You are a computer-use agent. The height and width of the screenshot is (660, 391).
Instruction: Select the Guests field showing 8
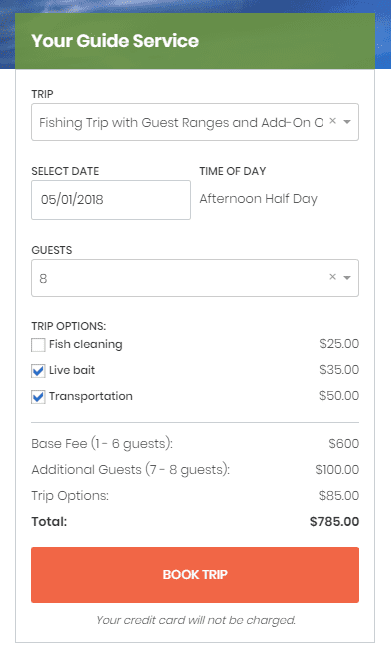pos(195,278)
